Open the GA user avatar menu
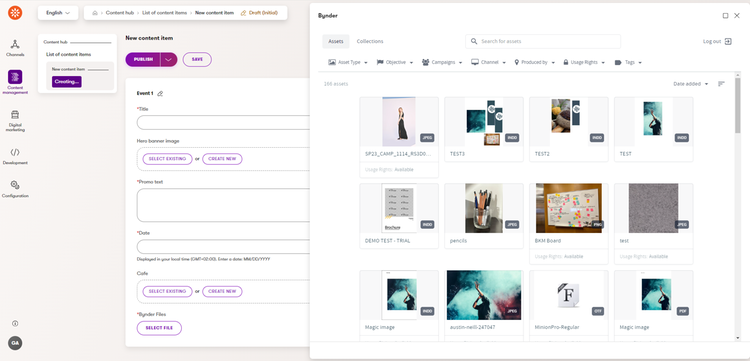Viewport: 750px width, 361px height. tap(15, 343)
